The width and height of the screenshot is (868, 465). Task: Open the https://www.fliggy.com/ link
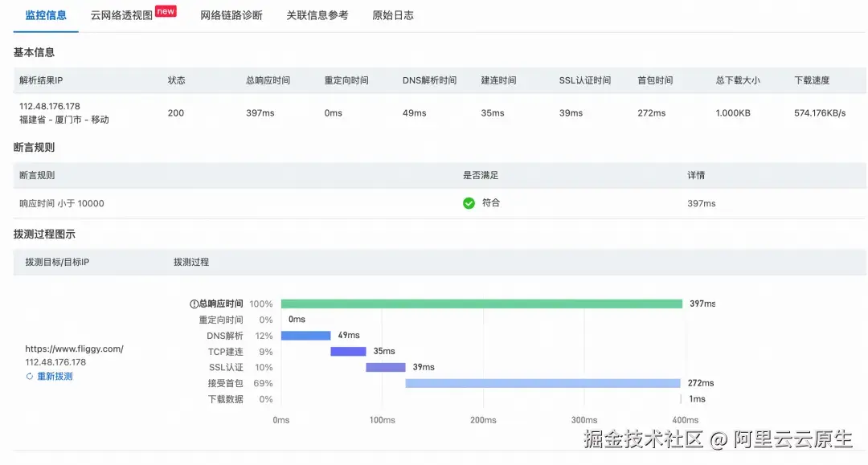click(74, 349)
